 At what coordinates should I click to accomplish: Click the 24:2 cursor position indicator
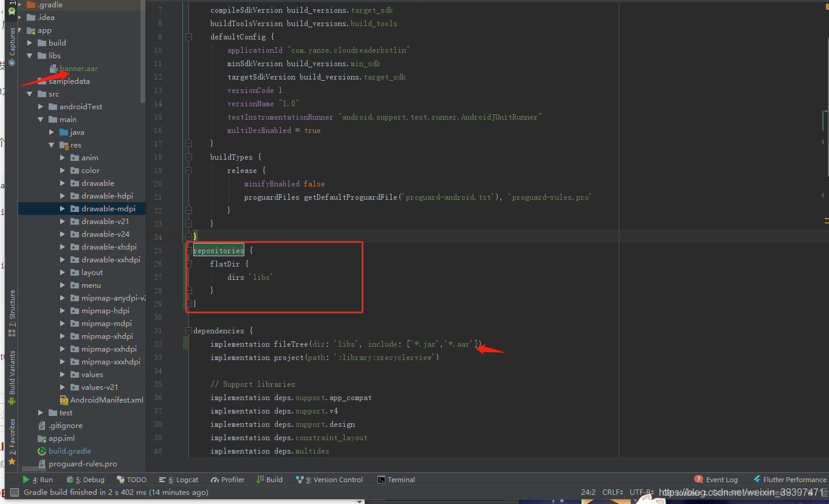588,492
